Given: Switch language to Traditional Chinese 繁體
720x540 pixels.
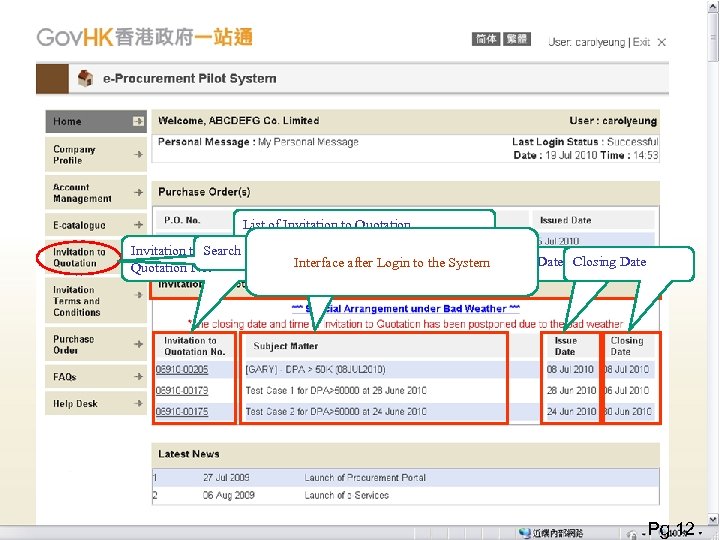Looking at the screenshot, I should click(x=517, y=39).
